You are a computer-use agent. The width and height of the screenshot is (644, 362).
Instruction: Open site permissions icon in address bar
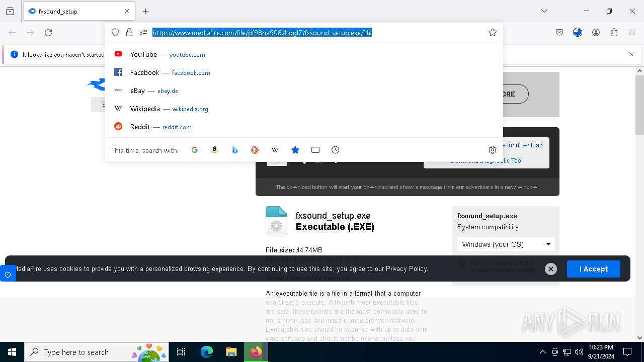point(143,32)
